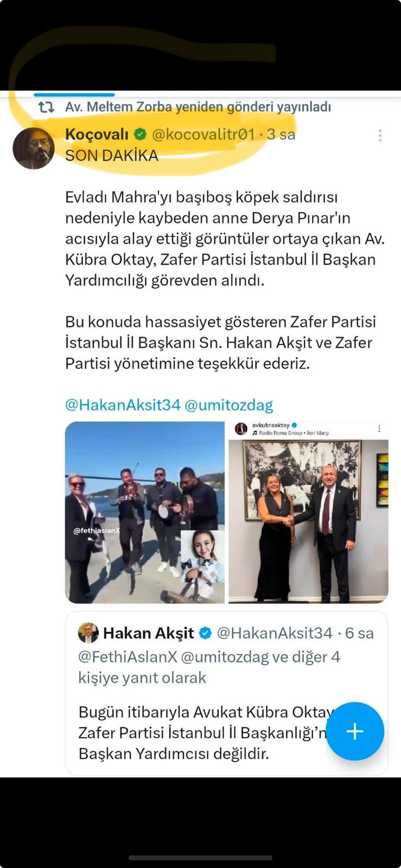Screen dimensions: 401x868
Task: Open the street musicians video thumbnail
Action: click(x=145, y=512)
